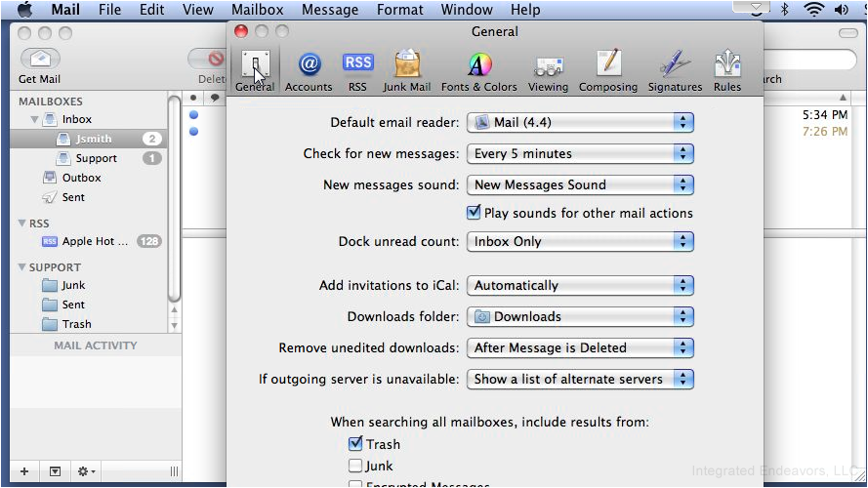
Task: Open the Dock unread count dropdown
Action: tap(580, 242)
